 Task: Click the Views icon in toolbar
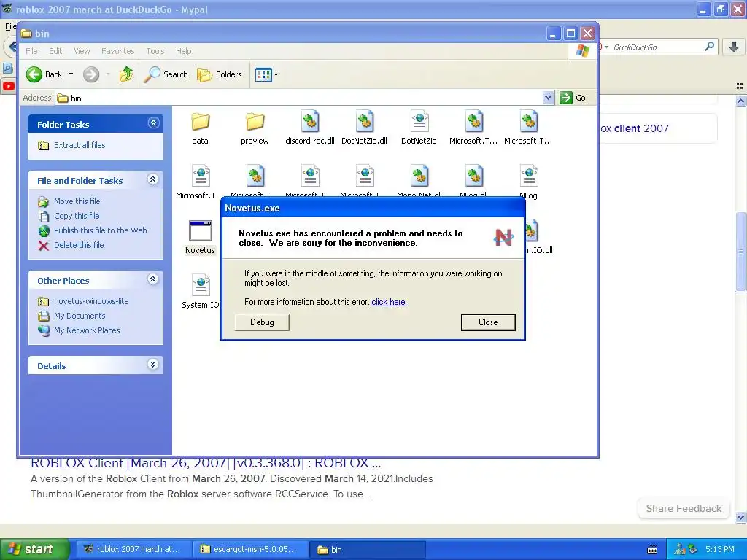point(263,74)
